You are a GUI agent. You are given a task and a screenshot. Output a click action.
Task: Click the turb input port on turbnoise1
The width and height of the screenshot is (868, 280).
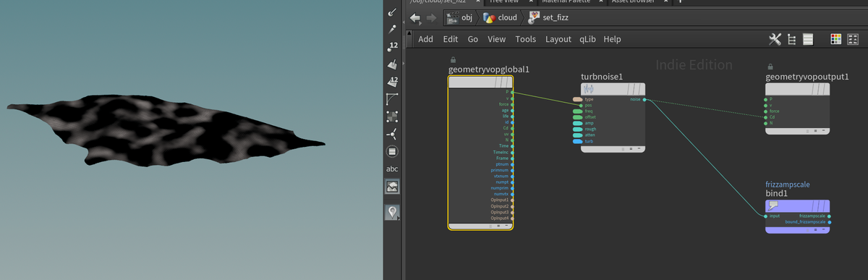pyautogui.click(x=578, y=141)
